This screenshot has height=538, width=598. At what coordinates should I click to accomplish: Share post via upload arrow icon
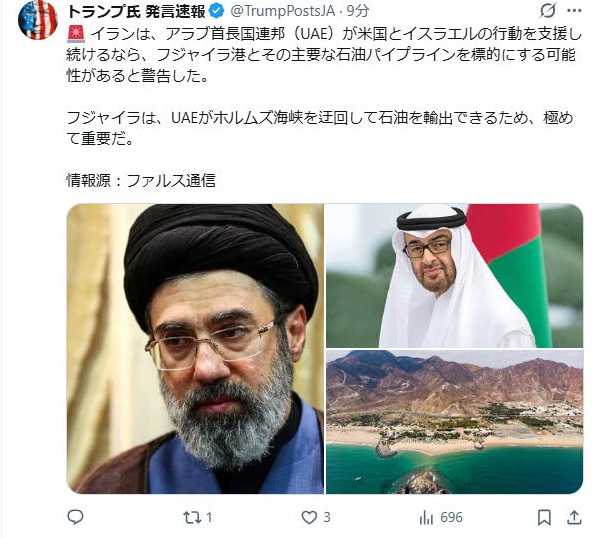[x=574, y=517]
